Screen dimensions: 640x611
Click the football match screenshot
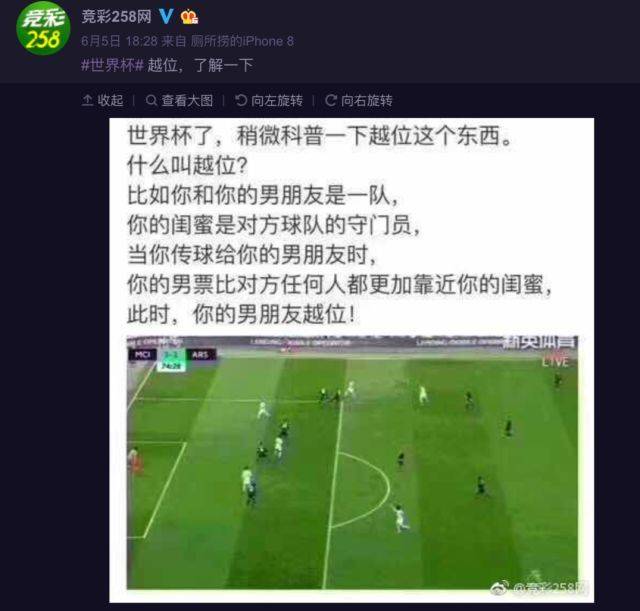coord(352,462)
